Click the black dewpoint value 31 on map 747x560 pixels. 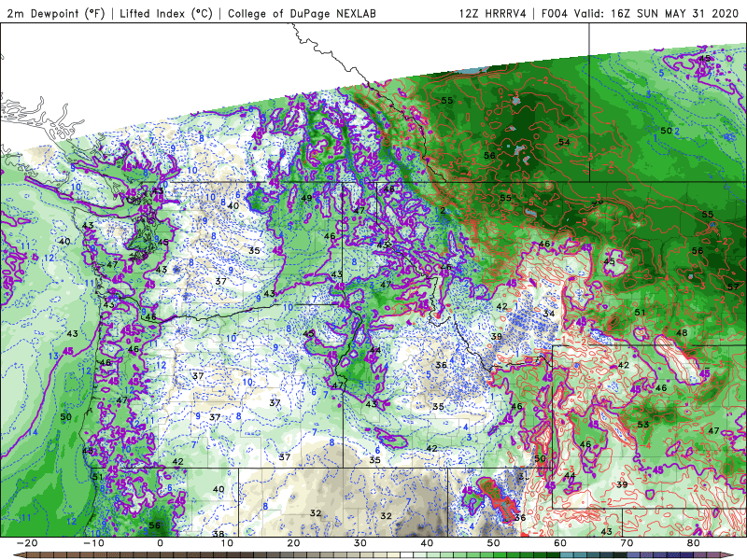(524, 476)
